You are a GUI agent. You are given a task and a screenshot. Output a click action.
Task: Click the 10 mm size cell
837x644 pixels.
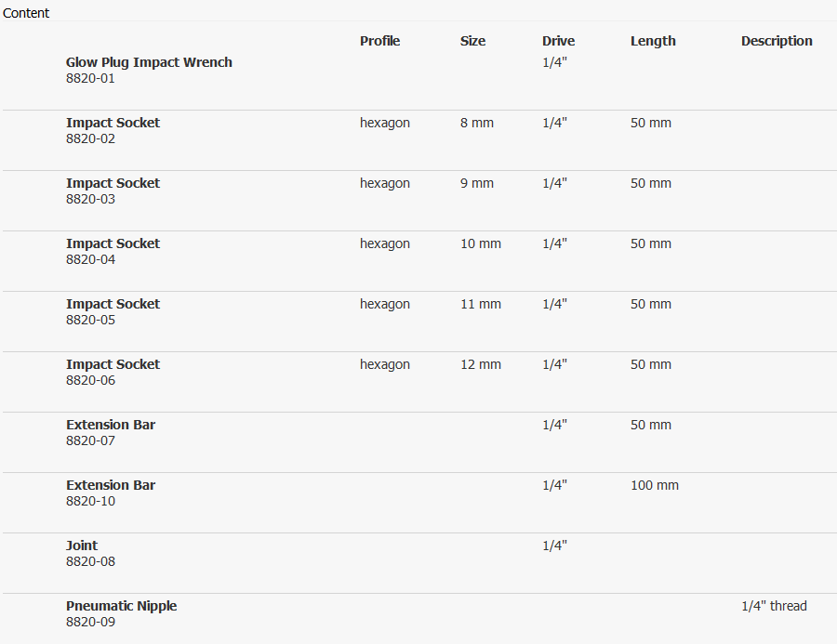480,243
